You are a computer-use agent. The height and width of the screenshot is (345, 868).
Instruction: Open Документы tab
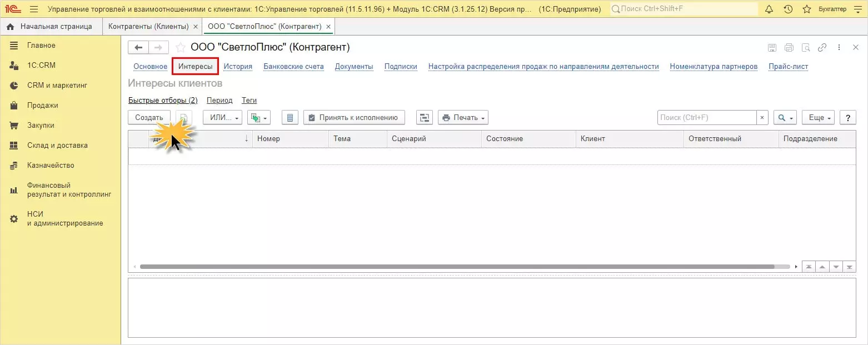pos(354,66)
